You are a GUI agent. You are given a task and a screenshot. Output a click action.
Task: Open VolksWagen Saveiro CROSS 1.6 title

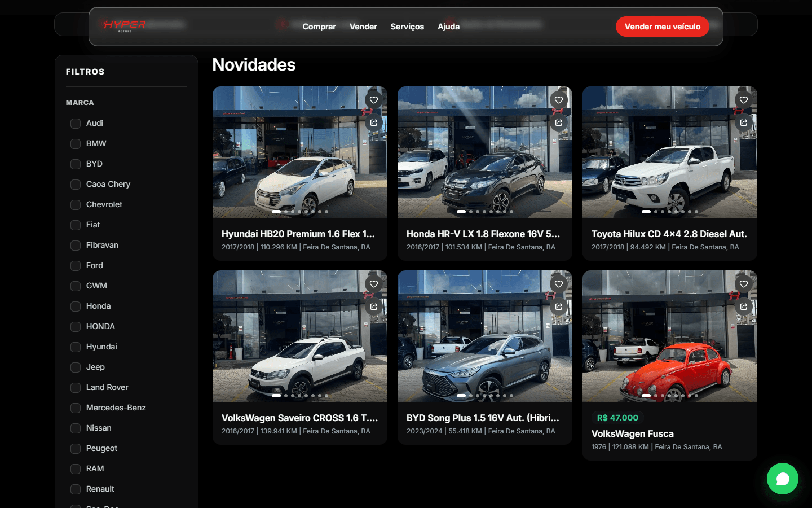coord(300,418)
